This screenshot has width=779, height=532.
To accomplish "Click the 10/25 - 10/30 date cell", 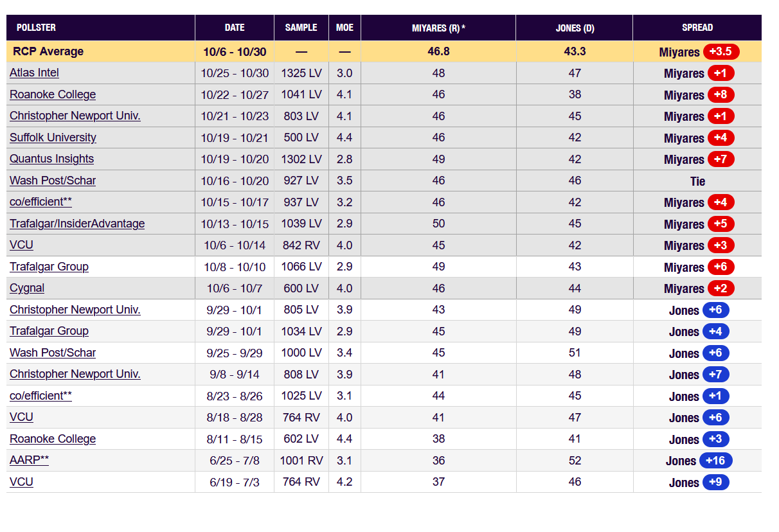I will (x=235, y=73).
